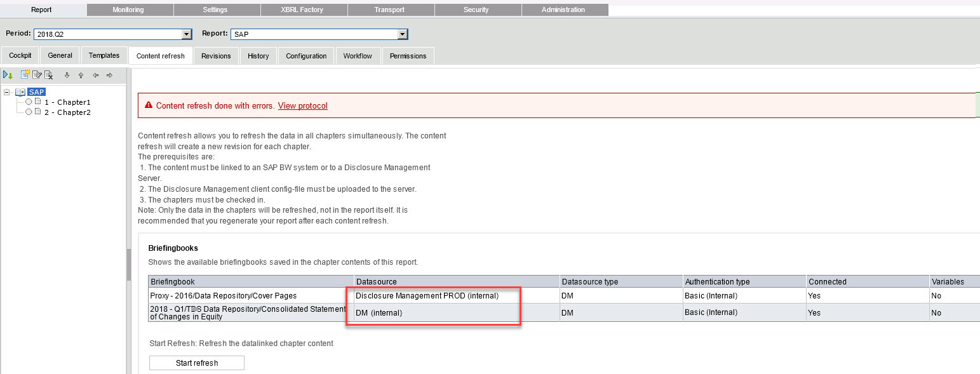
Task: Click the delete chapter icon with X
Action: (48, 75)
